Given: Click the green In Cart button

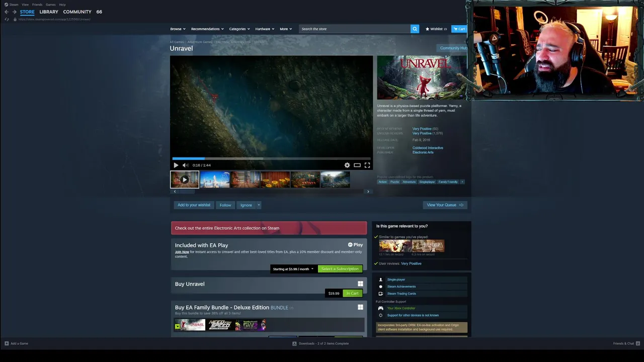Looking at the screenshot, I should (352, 293).
